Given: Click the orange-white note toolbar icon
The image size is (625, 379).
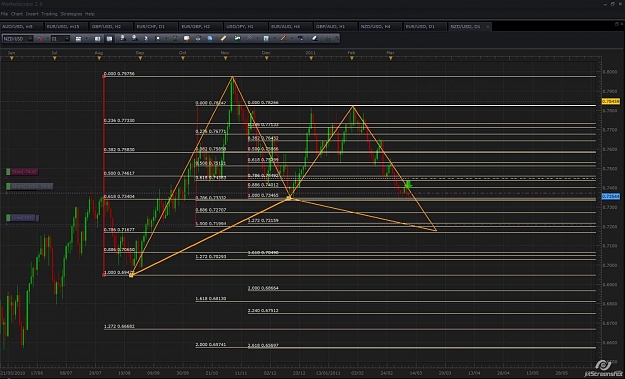Looking at the screenshot, I should [186, 39].
